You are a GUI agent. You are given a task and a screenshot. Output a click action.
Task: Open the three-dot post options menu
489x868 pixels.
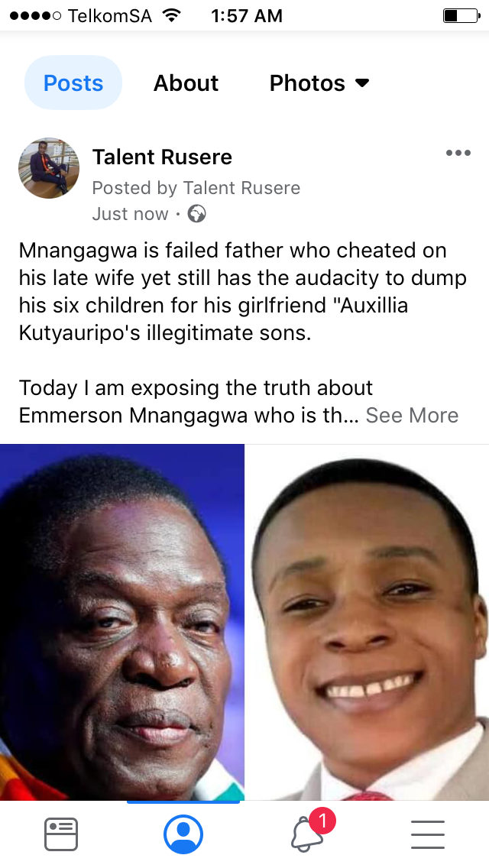point(458,153)
